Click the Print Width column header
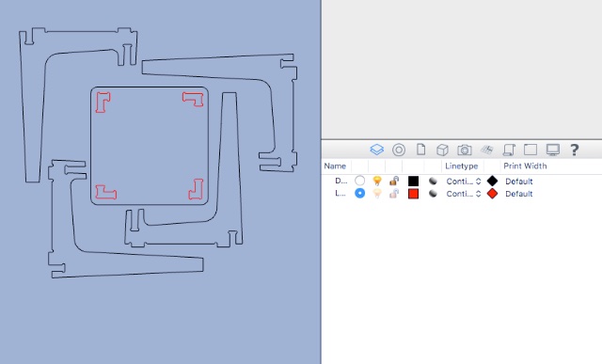This screenshot has width=602, height=364. click(525, 166)
